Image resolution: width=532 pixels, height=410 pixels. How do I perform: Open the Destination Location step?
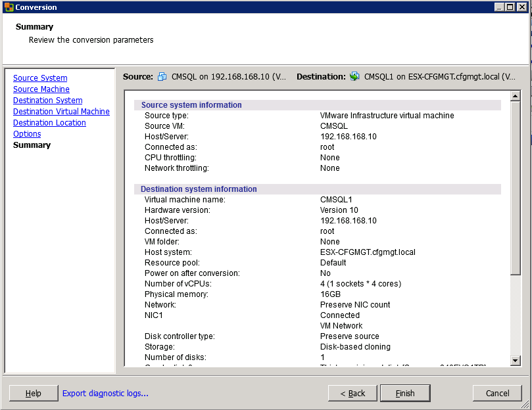[49, 123]
